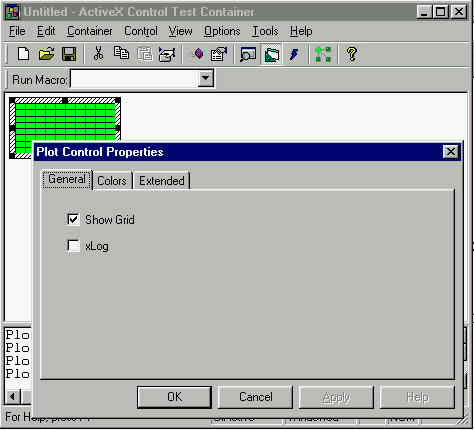Uncheck the Show Grid checkbox
Viewport: 474px width, 430px height.
73,219
